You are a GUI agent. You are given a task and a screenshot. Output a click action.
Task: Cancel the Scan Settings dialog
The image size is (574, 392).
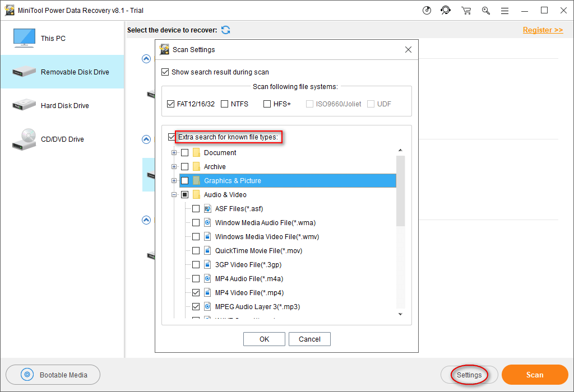click(x=309, y=339)
